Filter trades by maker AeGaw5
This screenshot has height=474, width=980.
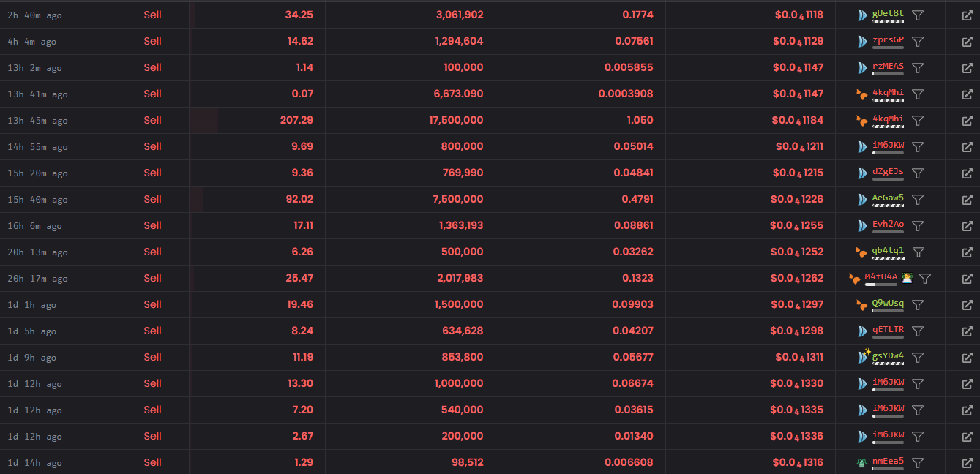[x=918, y=200]
